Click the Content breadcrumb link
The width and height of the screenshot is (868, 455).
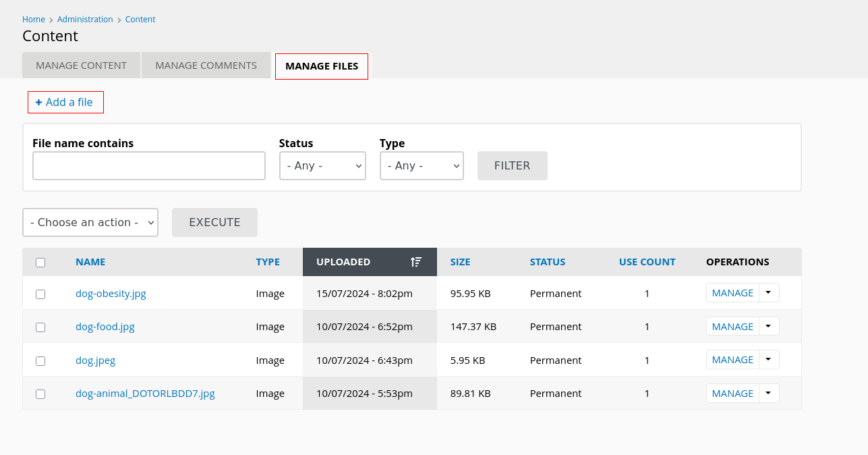(x=140, y=20)
